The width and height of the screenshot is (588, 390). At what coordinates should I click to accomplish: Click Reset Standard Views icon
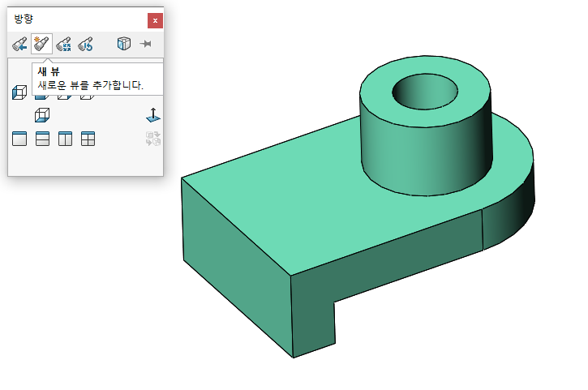[x=85, y=44]
